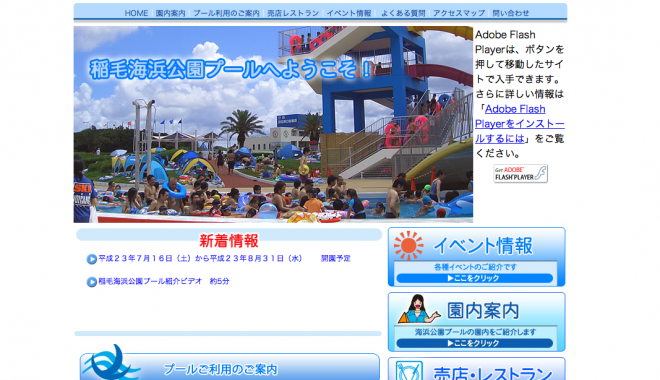
Task: Click the 海浜公園プールの園内をご紹介します caption text
Action: (475, 332)
